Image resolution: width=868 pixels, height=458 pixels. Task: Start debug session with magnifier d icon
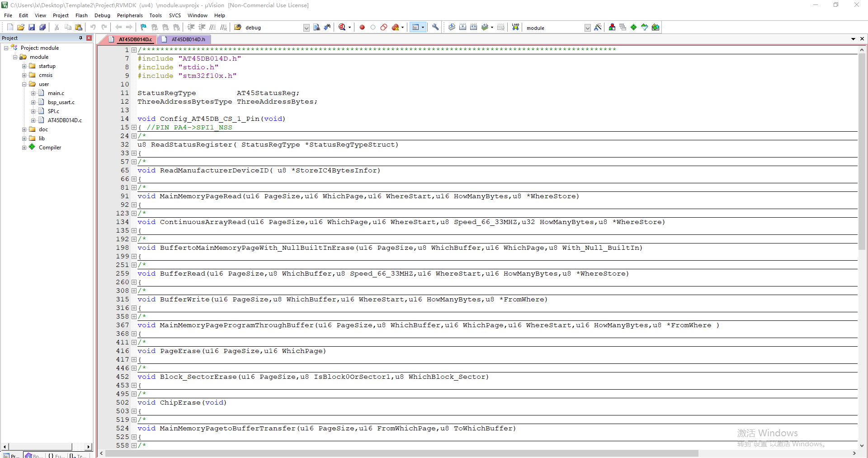click(342, 27)
